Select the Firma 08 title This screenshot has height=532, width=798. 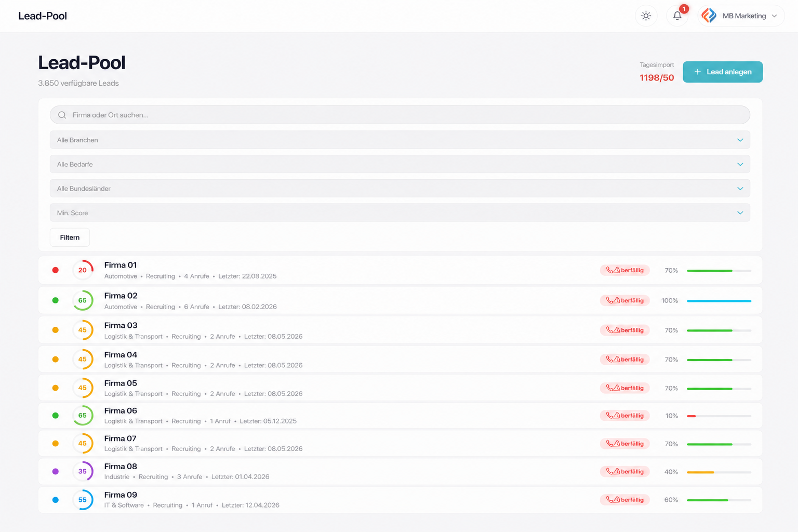[x=121, y=467]
